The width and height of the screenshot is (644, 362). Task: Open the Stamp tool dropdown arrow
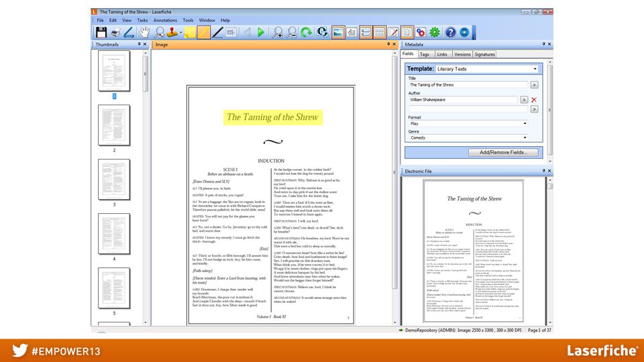tap(180, 32)
